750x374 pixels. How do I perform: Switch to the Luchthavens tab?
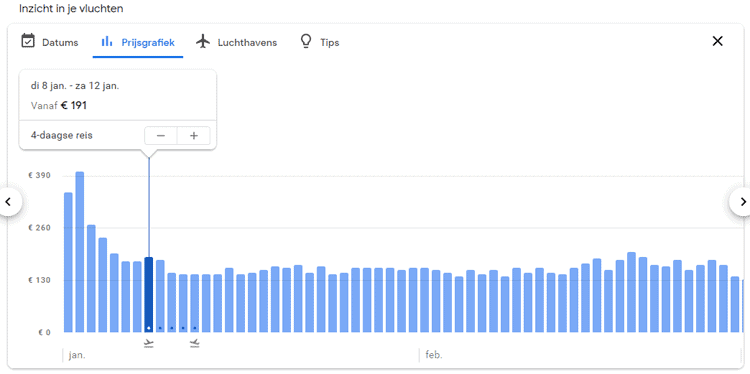(x=237, y=42)
